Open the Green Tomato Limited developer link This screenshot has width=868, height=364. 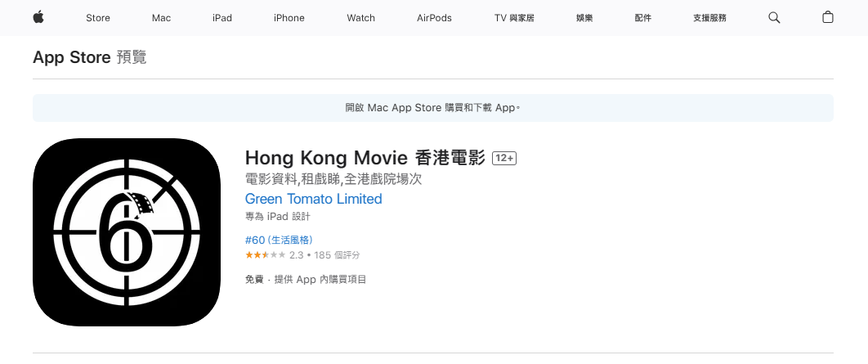313,199
